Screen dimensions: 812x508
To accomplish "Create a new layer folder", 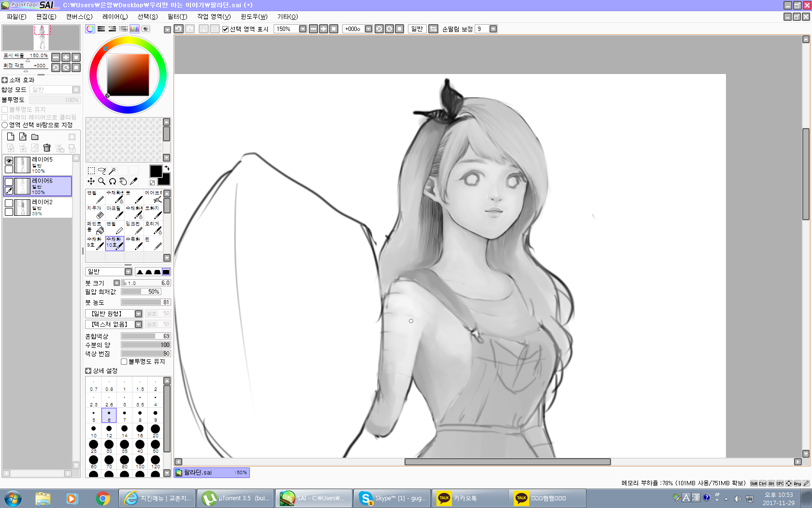I will click(x=35, y=137).
